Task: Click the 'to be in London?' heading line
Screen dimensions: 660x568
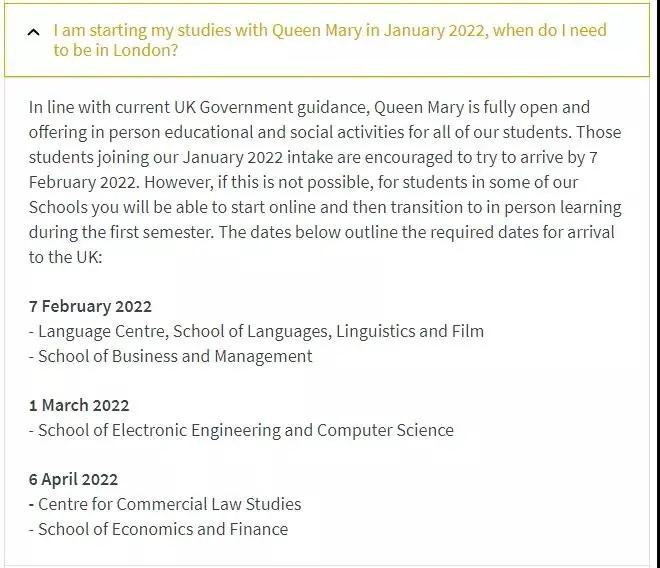Action: (x=116, y=50)
